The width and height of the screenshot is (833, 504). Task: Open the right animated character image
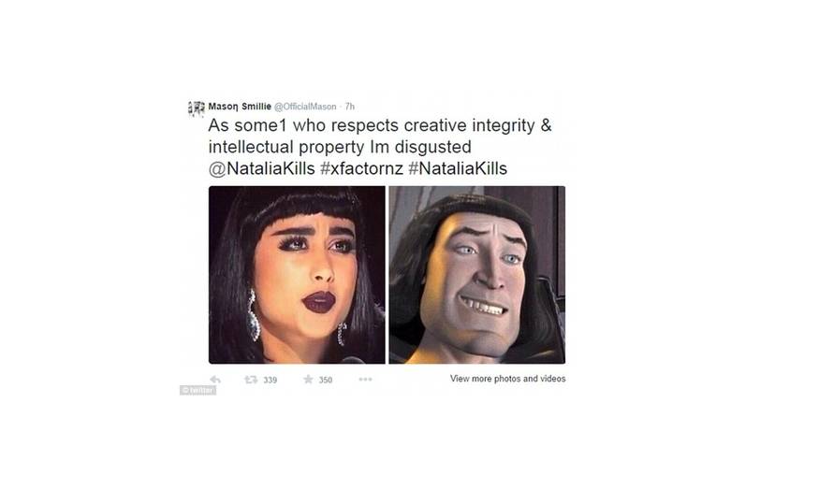[477, 275]
